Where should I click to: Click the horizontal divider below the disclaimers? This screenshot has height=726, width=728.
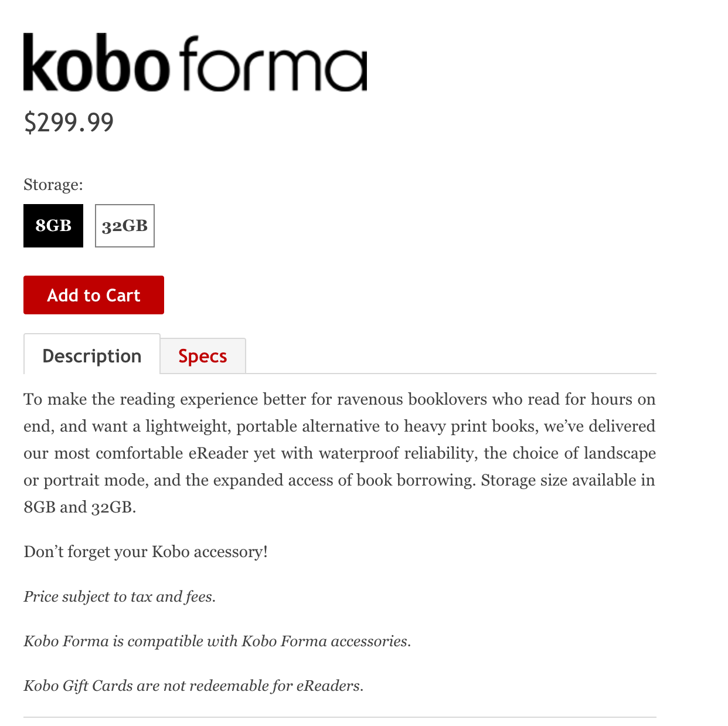pyautogui.click(x=339, y=717)
